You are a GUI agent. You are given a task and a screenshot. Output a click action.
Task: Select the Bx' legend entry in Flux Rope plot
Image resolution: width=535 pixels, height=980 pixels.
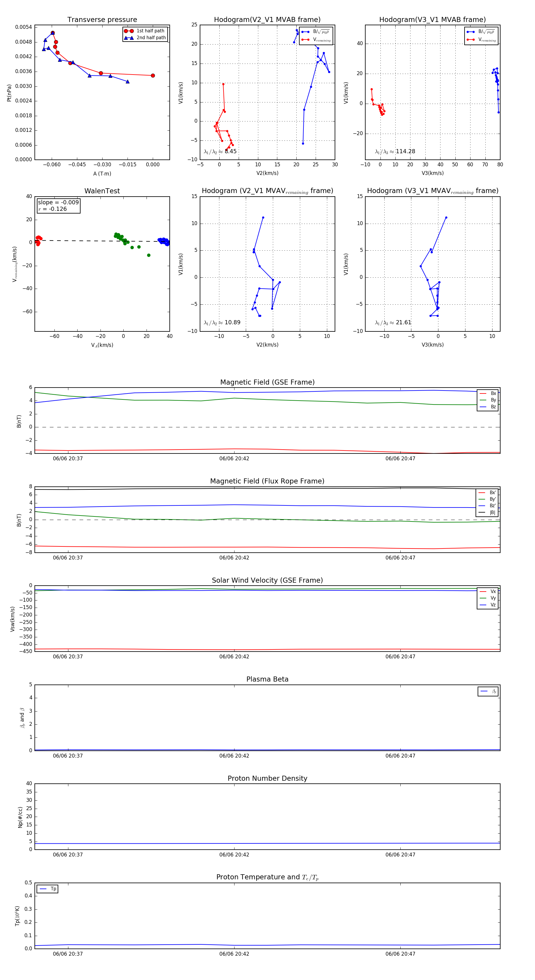click(487, 492)
